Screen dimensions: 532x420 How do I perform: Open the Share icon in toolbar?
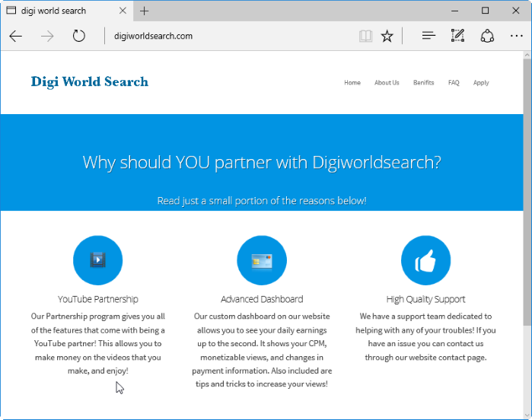pyautogui.click(x=487, y=36)
